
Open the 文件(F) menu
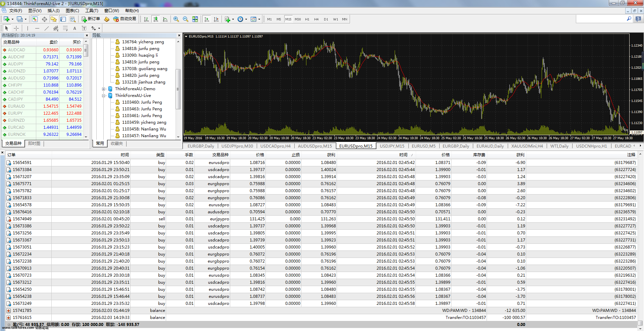pos(15,11)
